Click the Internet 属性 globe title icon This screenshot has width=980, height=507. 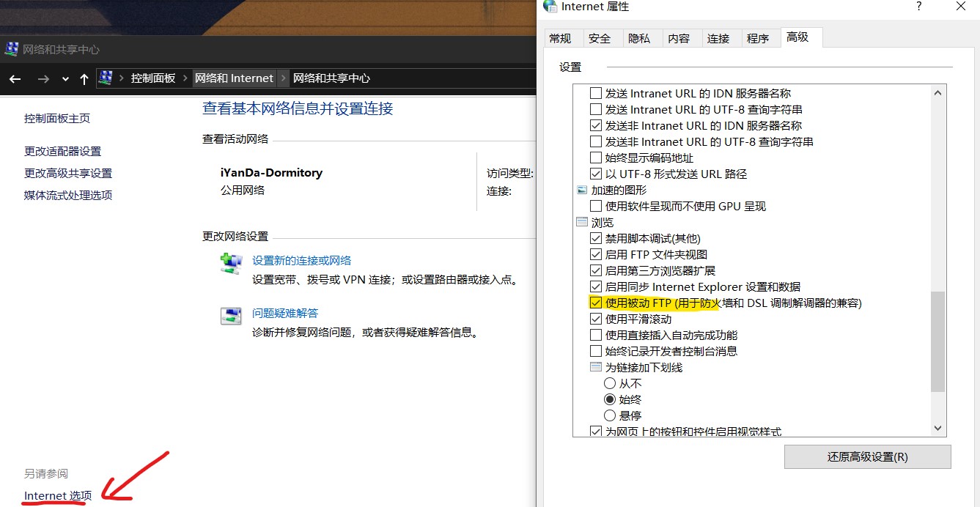click(550, 7)
